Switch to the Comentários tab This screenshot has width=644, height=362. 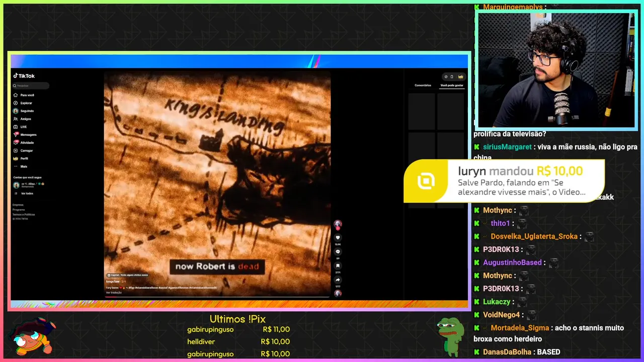[423, 85]
